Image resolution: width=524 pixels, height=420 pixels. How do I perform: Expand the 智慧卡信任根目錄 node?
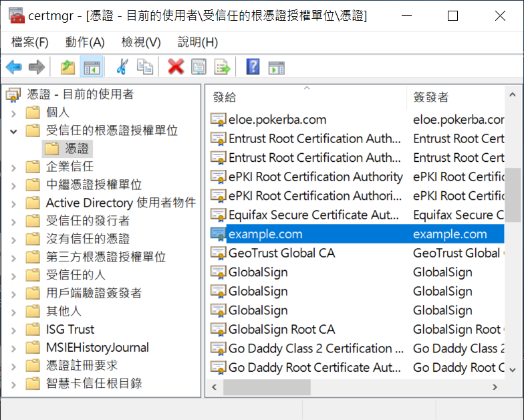13,385
